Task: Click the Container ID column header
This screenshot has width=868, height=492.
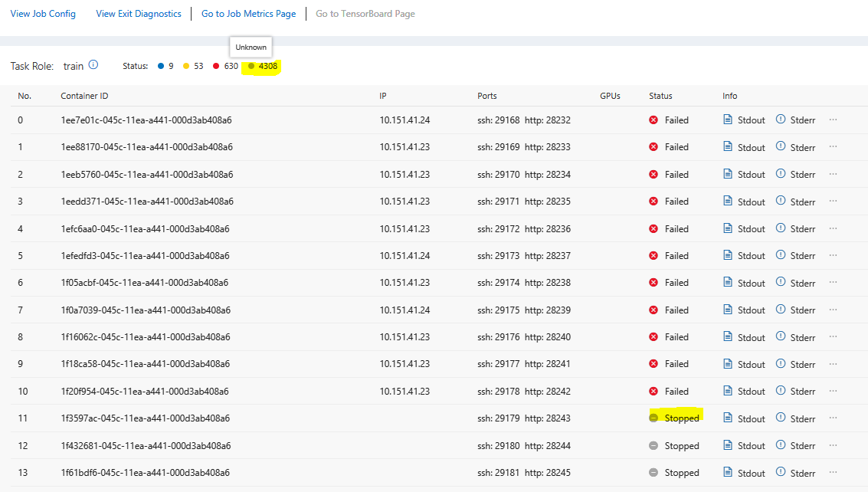Action: 85,96
